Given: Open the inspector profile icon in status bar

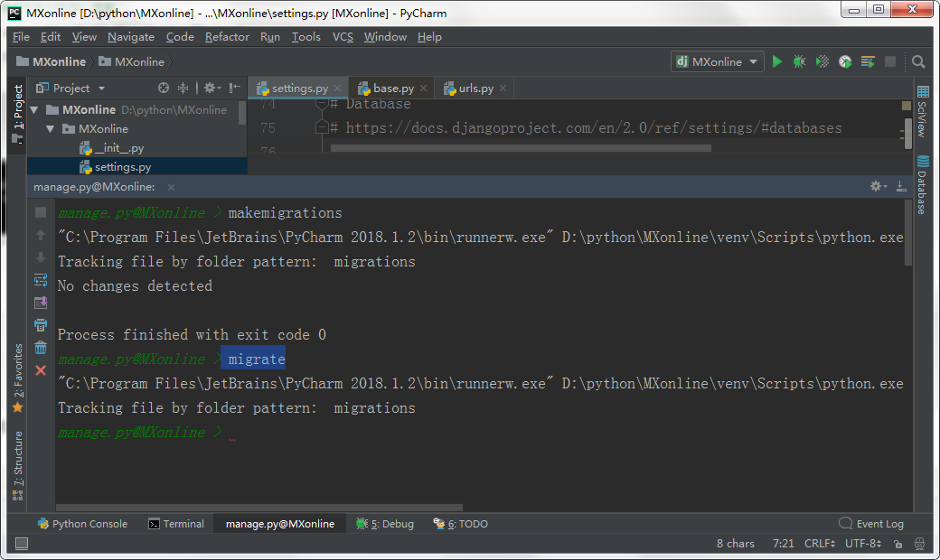Looking at the screenshot, I should (x=919, y=544).
